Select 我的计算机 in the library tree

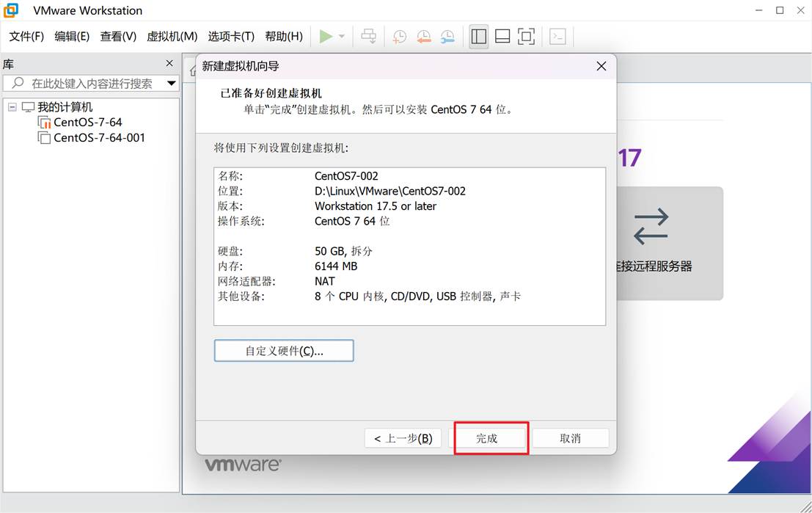coord(65,107)
